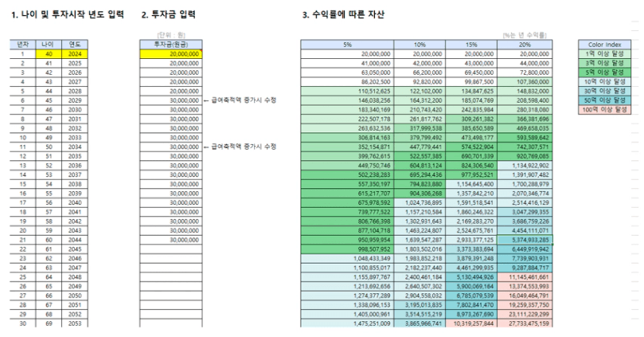Click the value 3,047,299,355
The width and height of the screenshot is (644, 337).
[525, 212]
